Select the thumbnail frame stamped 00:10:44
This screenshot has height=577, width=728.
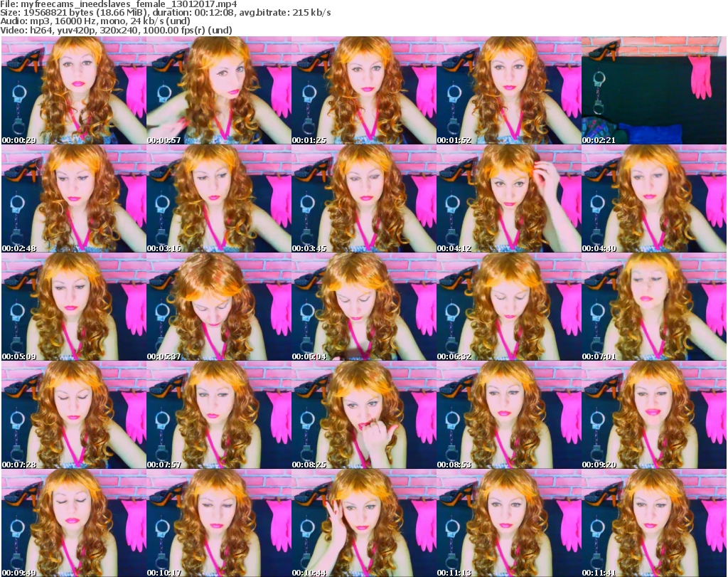[363, 523]
